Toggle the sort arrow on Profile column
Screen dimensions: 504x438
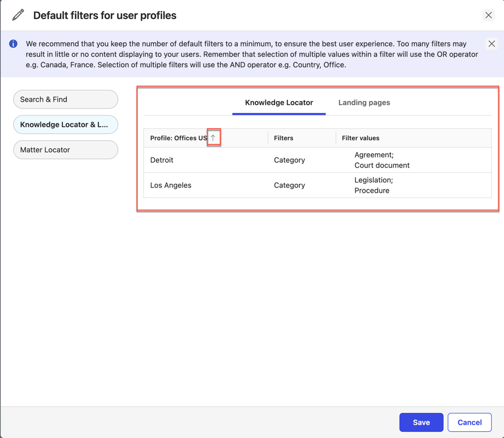pos(213,138)
